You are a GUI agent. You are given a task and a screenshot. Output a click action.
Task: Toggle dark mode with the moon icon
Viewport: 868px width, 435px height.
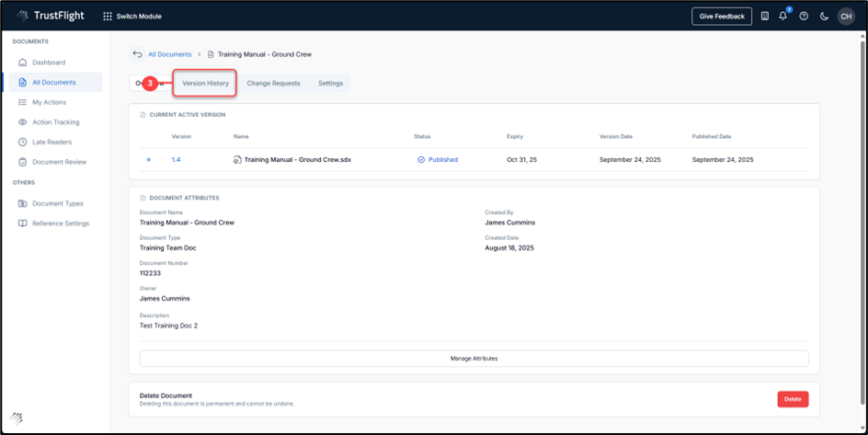tap(824, 17)
